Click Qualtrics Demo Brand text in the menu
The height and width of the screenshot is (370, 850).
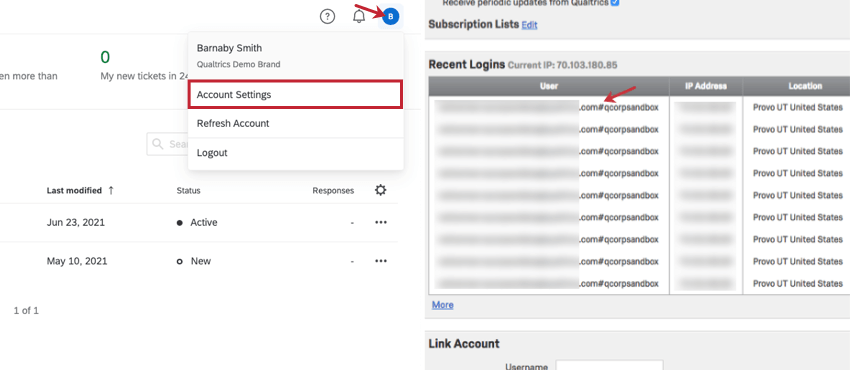click(x=239, y=64)
